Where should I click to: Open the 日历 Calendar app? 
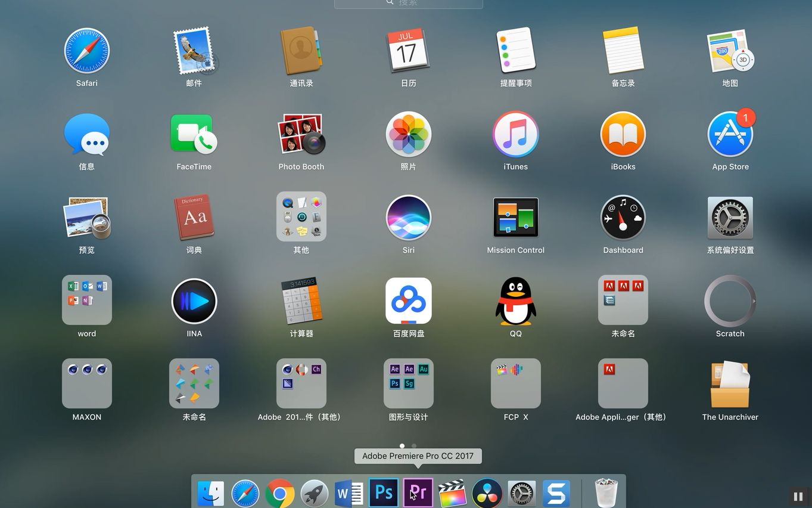409,51
